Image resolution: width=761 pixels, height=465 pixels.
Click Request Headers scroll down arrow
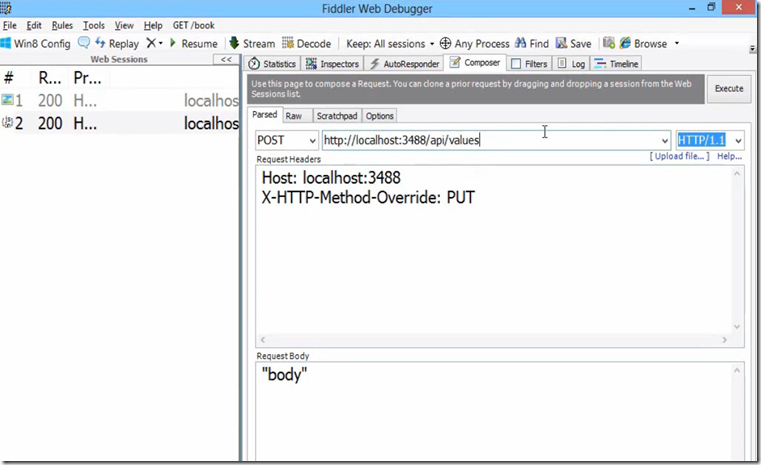(737, 327)
